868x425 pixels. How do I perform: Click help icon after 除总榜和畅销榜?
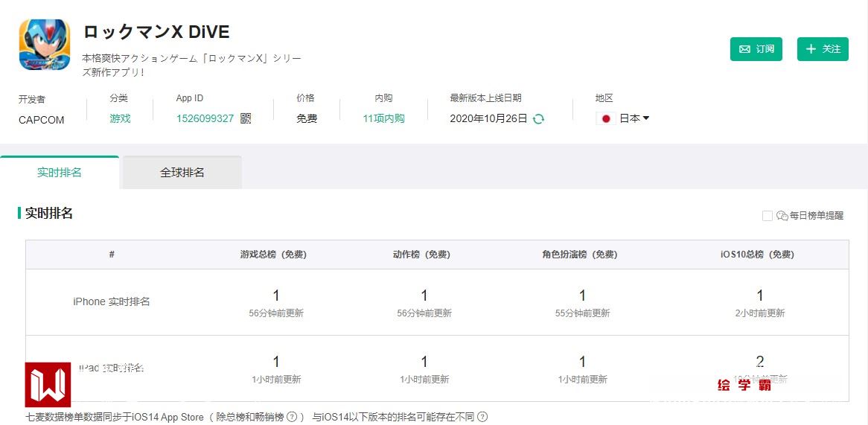coord(292,417)
